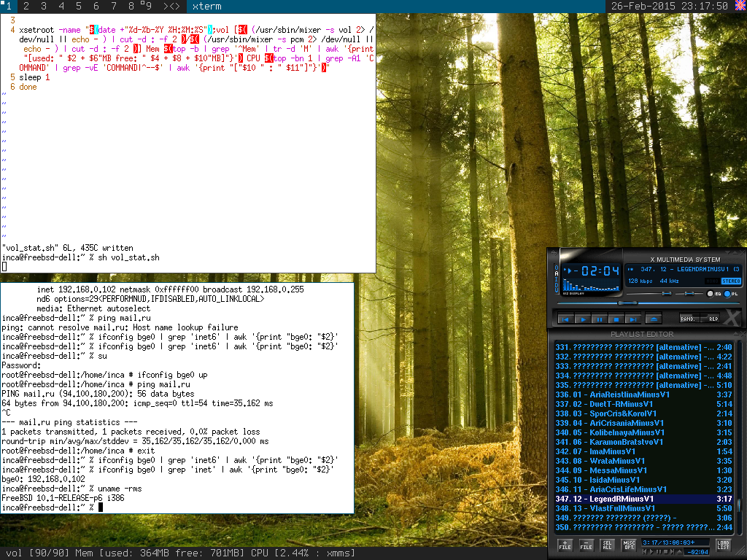Screen dimensions: 747x560
Task: Toggle the PL playlist button
Action: point(731,294)
